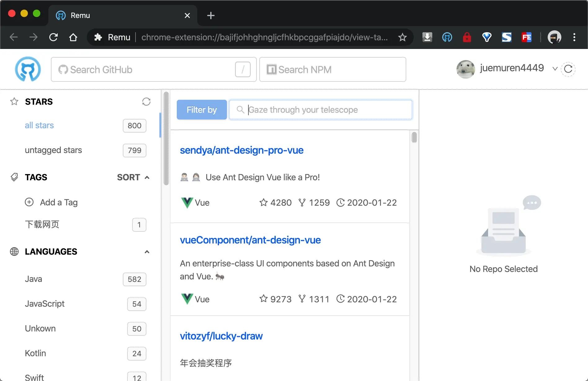Click the 2020-01-22 date on ant-design-vue card
Image resolution: width=588 pixels, height=381 pixels.
pyautogui.click(x=372, y=299)
